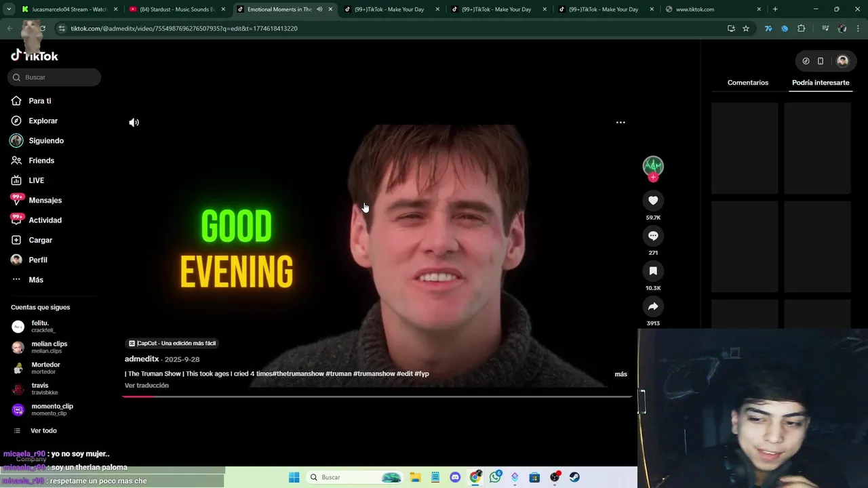Switch to the lucasmarcelo04 Stream tab

(69, 9)
